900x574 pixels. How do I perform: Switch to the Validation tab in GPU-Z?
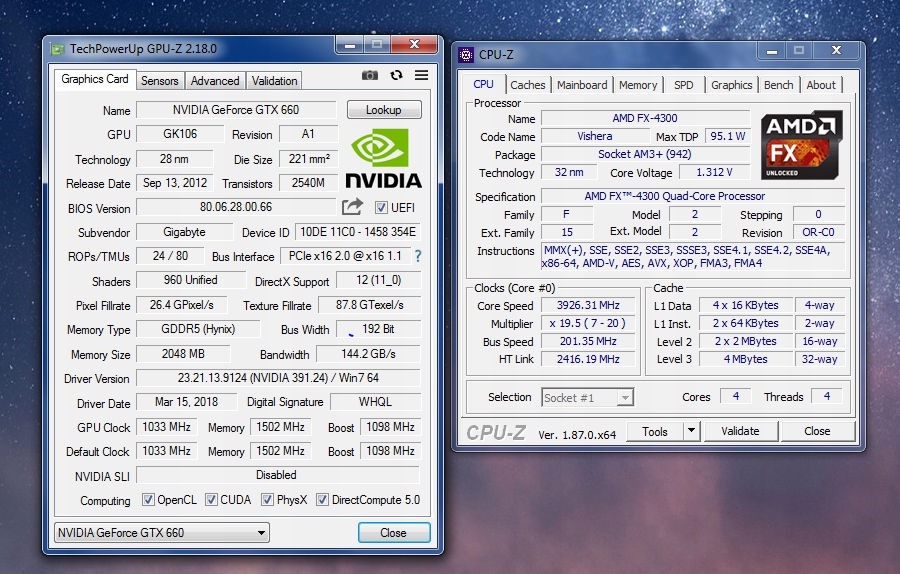274,81
